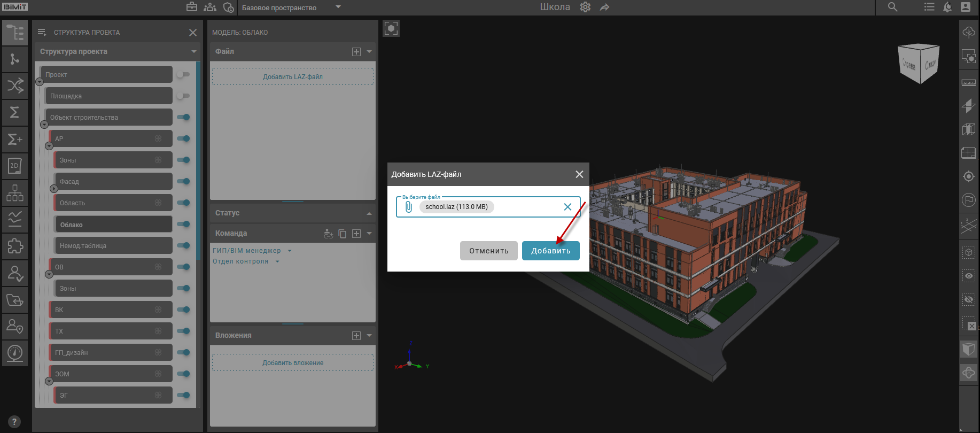The image size is (980, 433).
Task: Click the Отменить button
Action: (x=488, y=251)
